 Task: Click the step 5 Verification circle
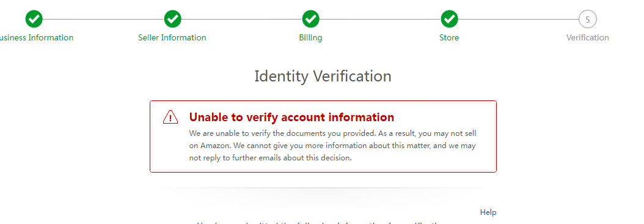point(588,19)
